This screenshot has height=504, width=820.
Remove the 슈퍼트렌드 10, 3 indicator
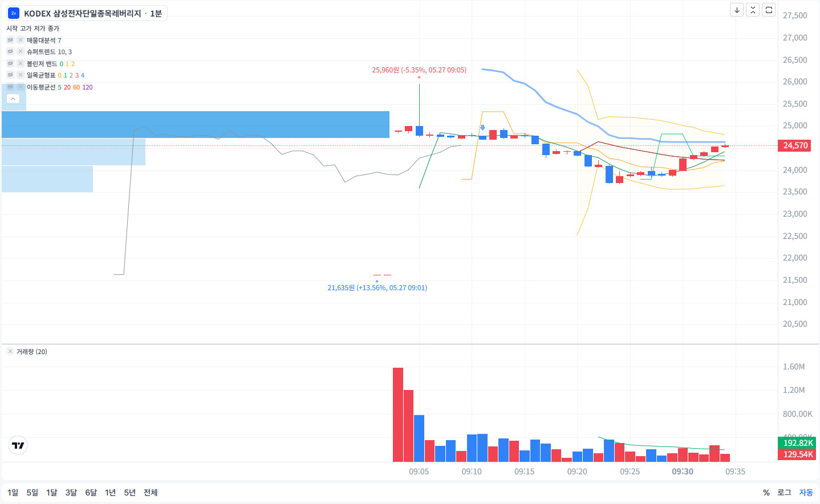click(x=21, y=52)
